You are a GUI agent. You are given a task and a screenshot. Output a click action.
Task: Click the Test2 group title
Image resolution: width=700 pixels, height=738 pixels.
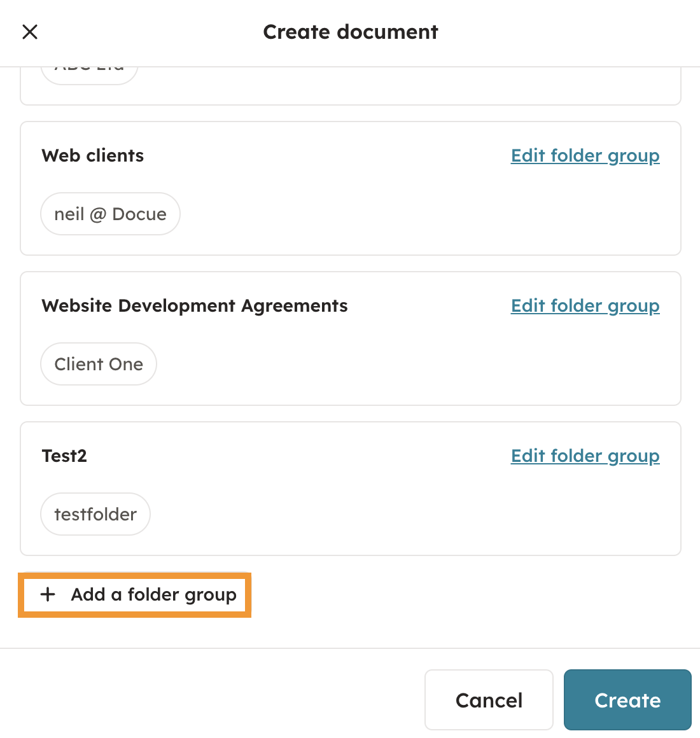click(x=64, y=456)
